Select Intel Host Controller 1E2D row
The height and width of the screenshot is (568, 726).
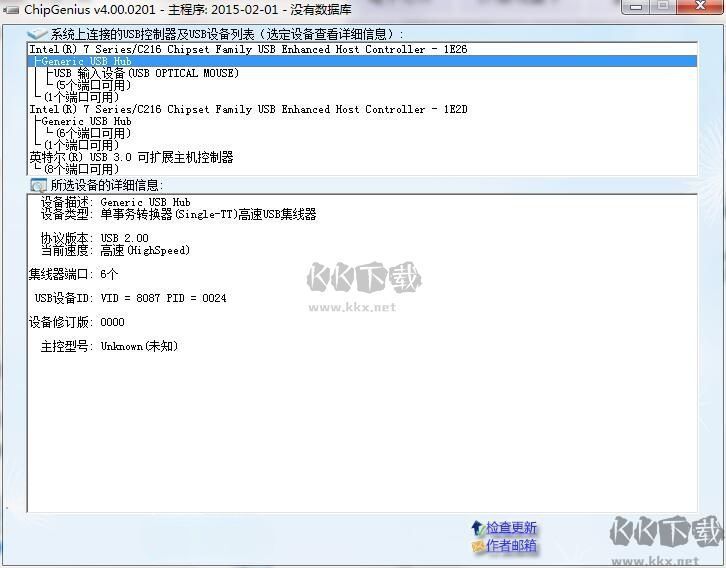click(x=363, y=109)
